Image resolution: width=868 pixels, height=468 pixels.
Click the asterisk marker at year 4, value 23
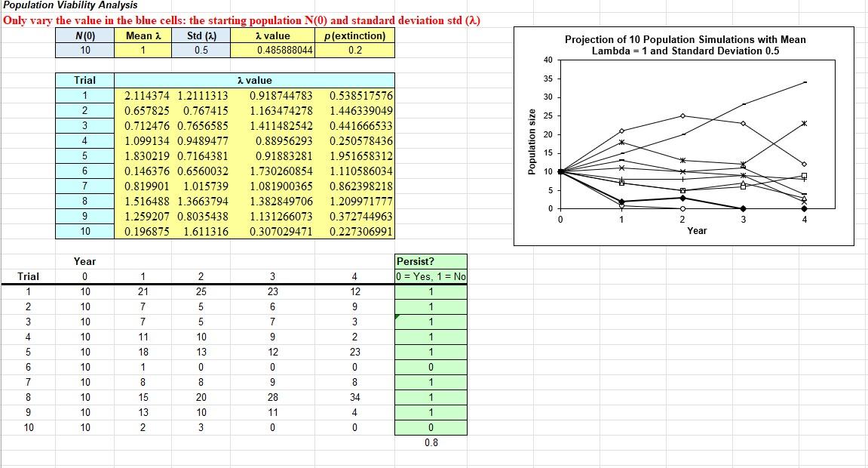[805, 123]
